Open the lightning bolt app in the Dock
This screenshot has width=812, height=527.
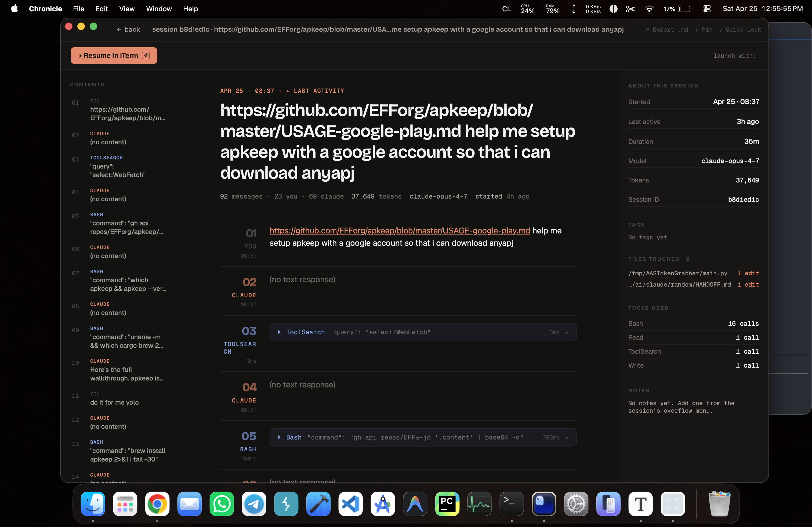[x=286, y=504]
